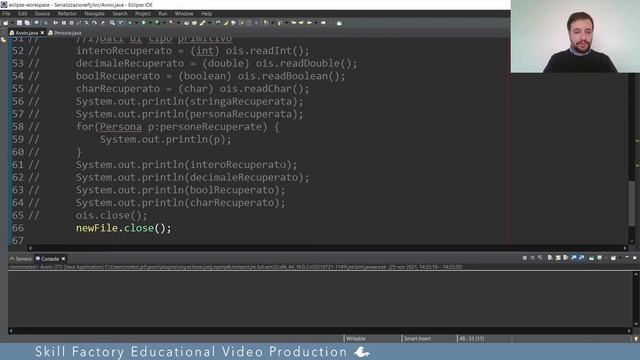
Task: Save the current file with Save icon
Action: (x=20, y=23)
